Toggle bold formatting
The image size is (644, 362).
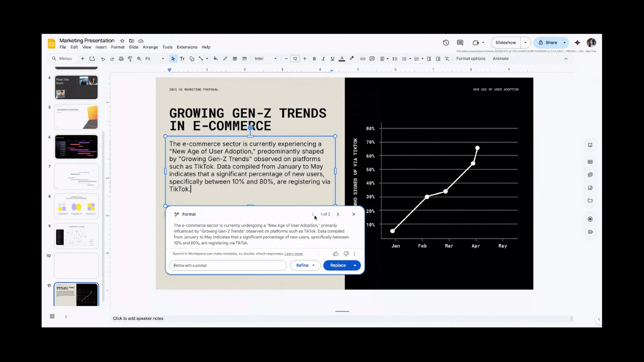click(314, 59)
